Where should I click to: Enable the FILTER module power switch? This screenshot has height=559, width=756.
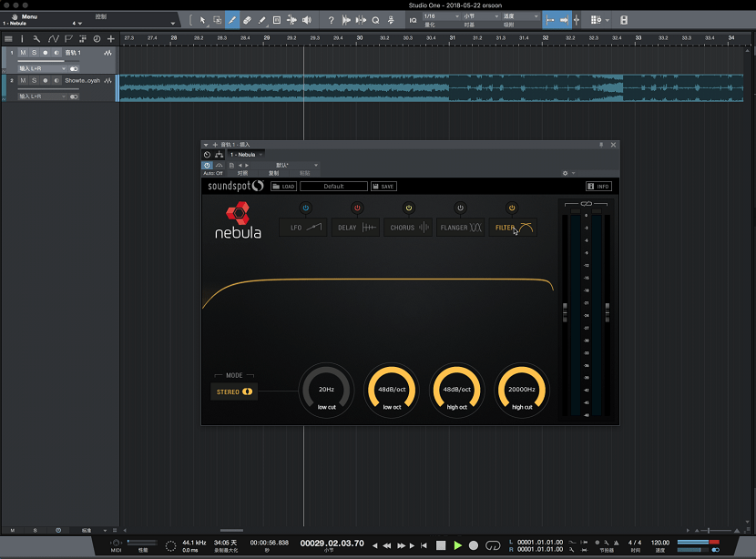pos(512,207)
